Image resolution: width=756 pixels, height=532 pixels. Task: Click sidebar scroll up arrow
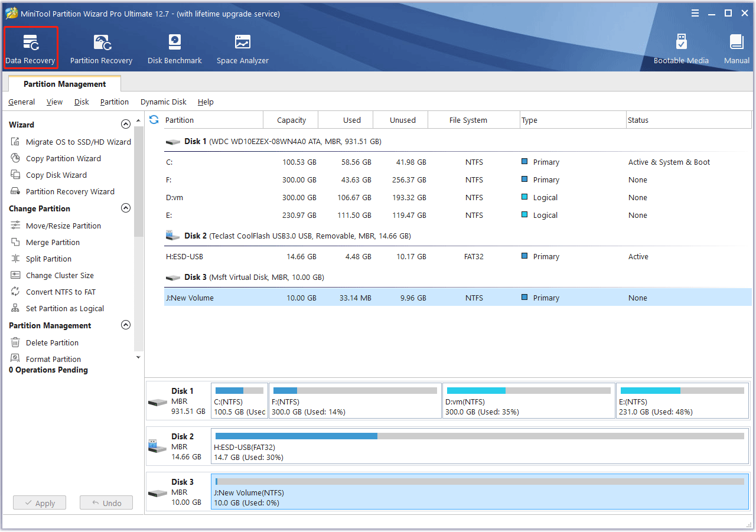point(139,120)
